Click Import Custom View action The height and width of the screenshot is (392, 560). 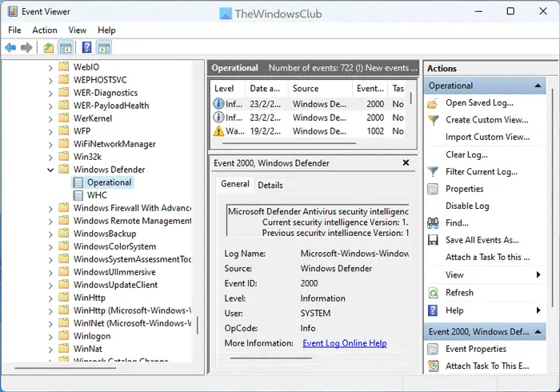click(487, 137)
